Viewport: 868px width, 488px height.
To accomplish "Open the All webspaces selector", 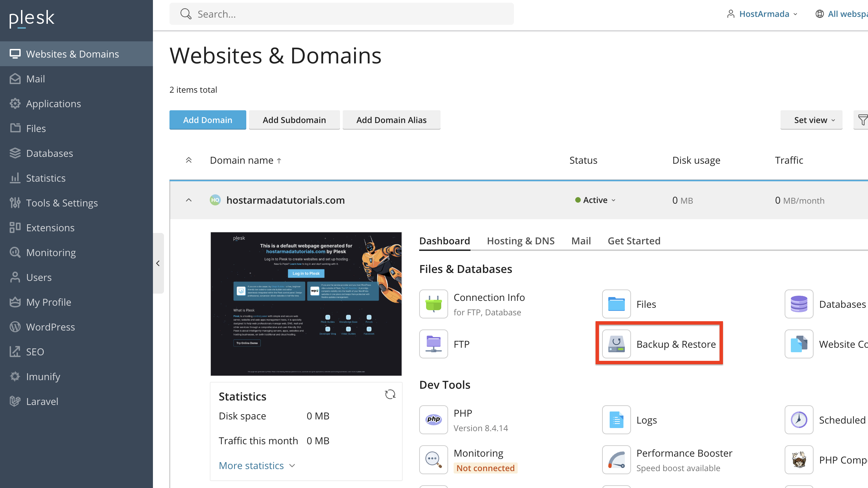I will tap(841, 14).
